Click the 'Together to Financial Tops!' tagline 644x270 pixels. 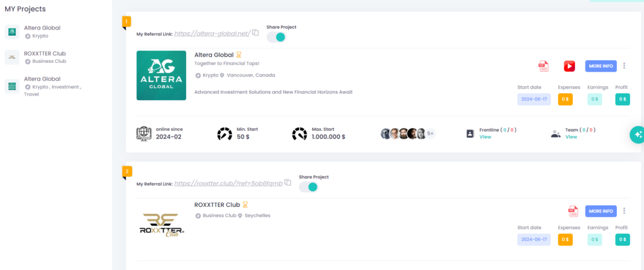pyautogui.click(x=226, y=64)
